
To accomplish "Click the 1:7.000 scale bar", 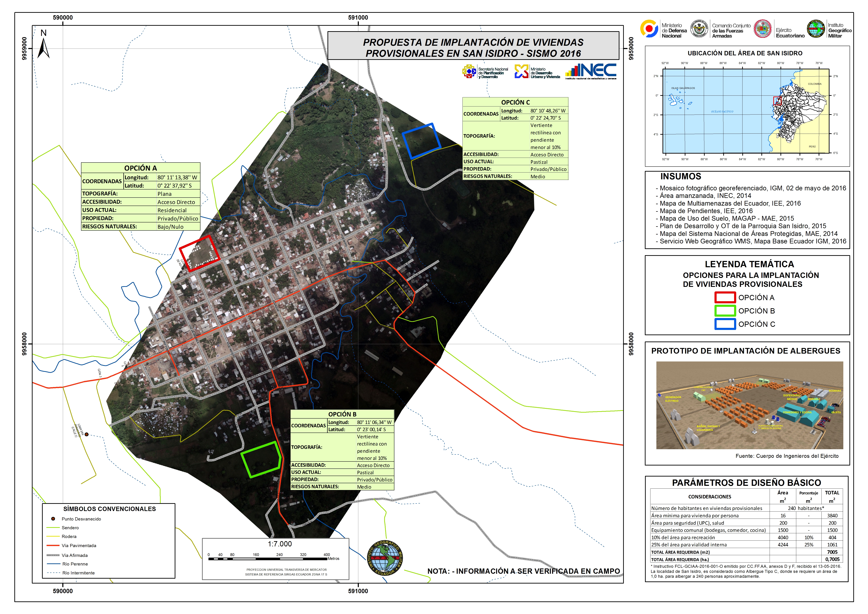I will point(274,558).
